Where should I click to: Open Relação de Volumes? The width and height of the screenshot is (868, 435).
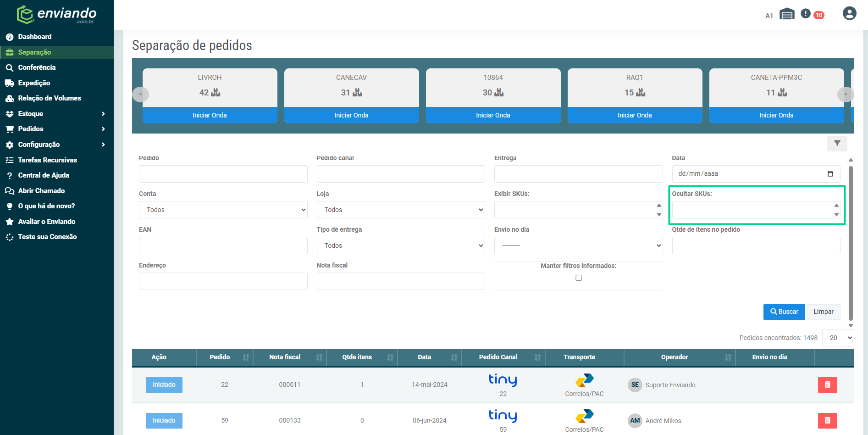point(50,98)
